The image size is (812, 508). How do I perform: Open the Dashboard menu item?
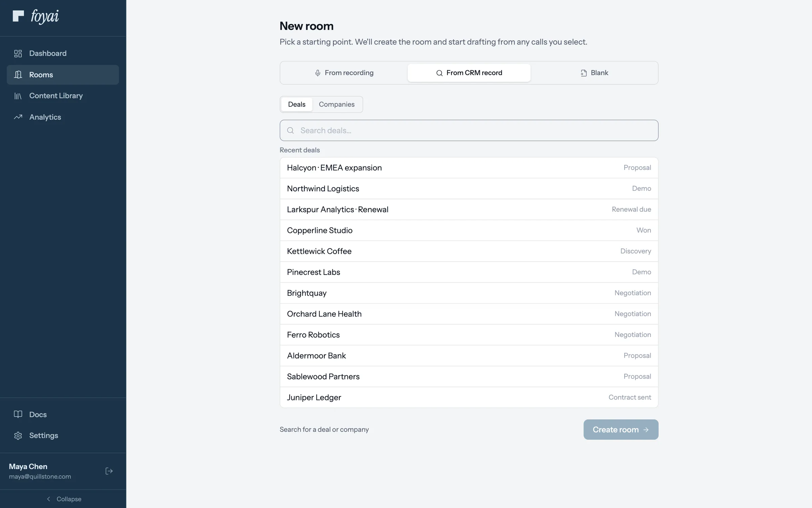click(x=63, y=54)
